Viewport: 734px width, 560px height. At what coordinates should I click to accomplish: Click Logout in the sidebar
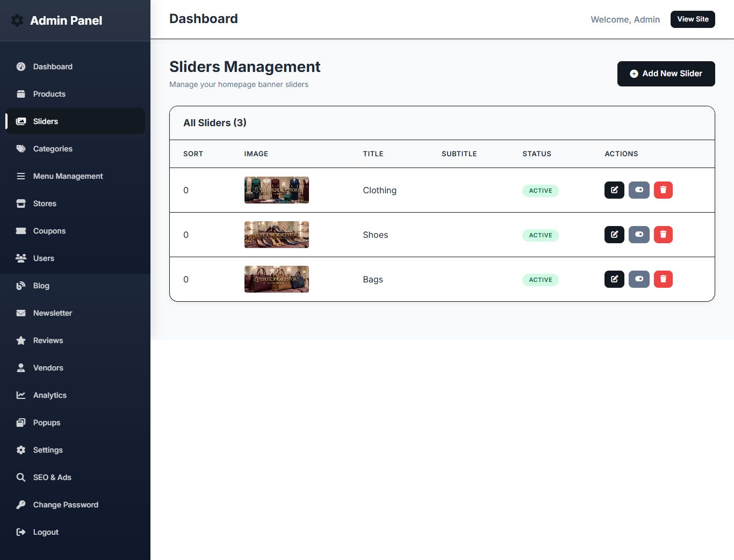point(75,532)
